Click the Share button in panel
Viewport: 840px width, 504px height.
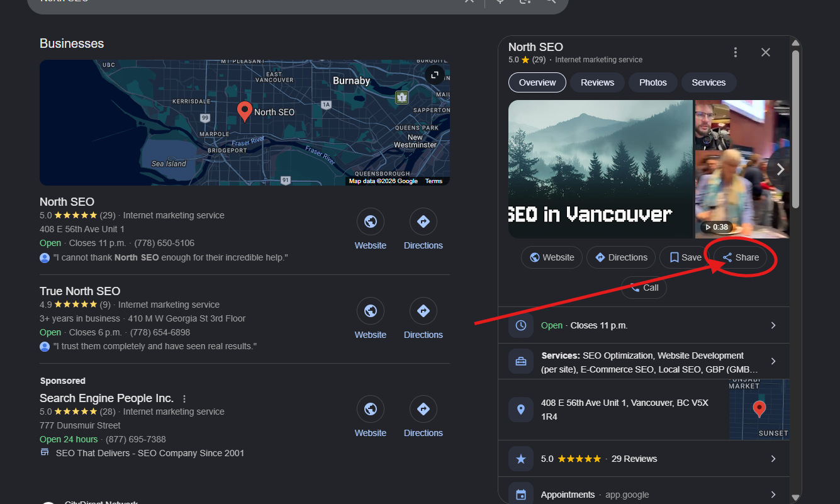click(x=740, y=257)
